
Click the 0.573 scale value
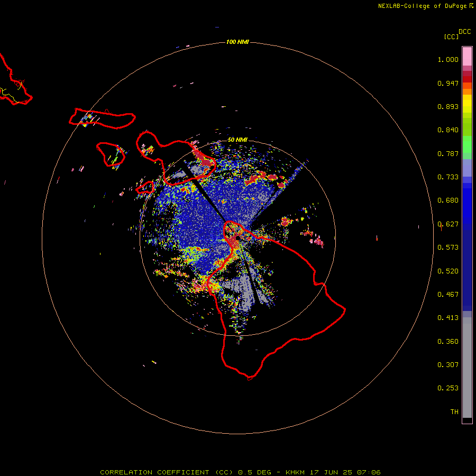[448, 248]
